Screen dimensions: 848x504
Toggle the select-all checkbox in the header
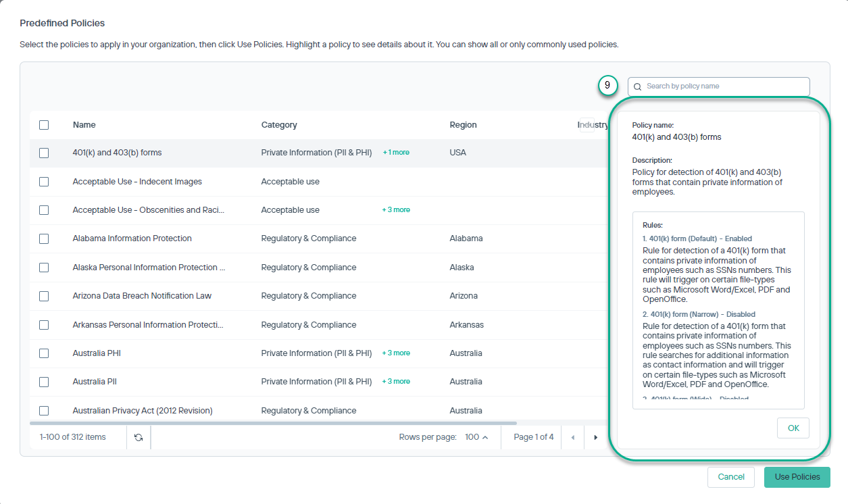coord(44,124)
